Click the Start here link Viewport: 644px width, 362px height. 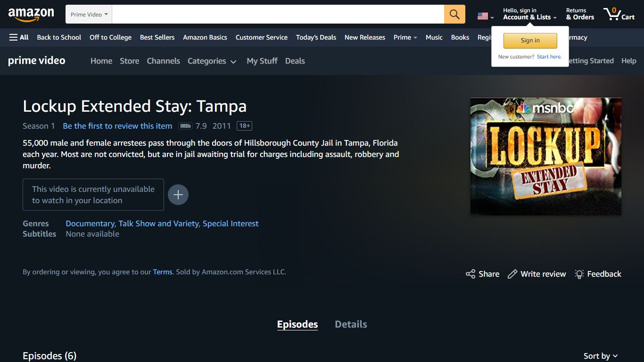click(549, 57)
